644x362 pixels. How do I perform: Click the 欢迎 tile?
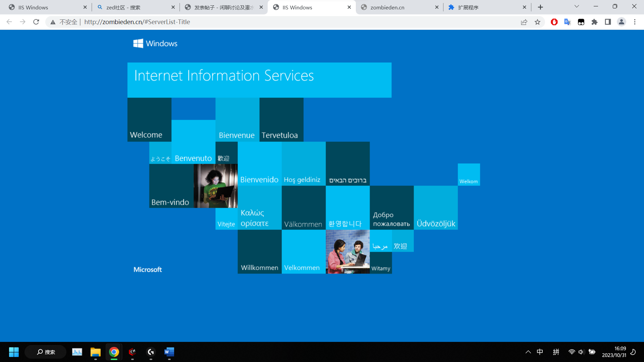(x=402, y=241)
